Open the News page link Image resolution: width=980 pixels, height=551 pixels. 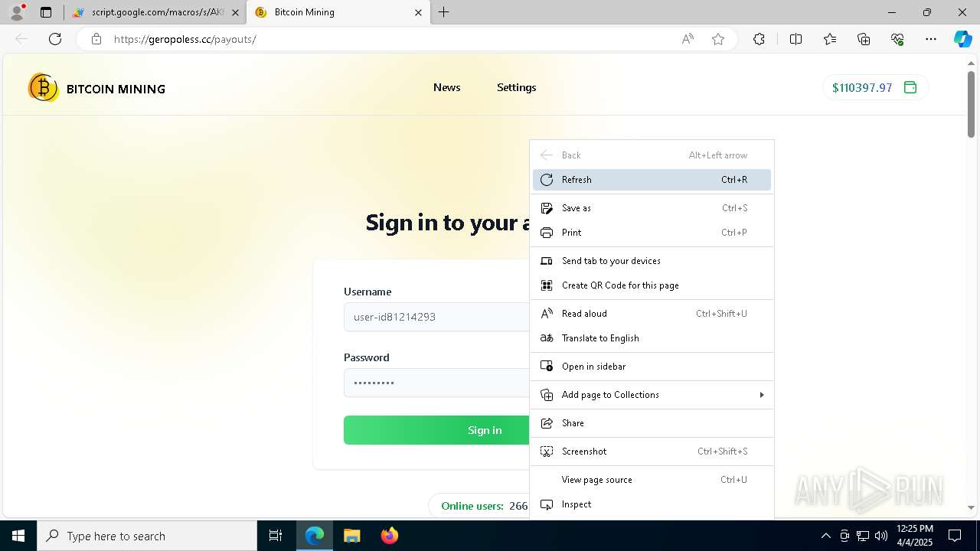(447, 87)
